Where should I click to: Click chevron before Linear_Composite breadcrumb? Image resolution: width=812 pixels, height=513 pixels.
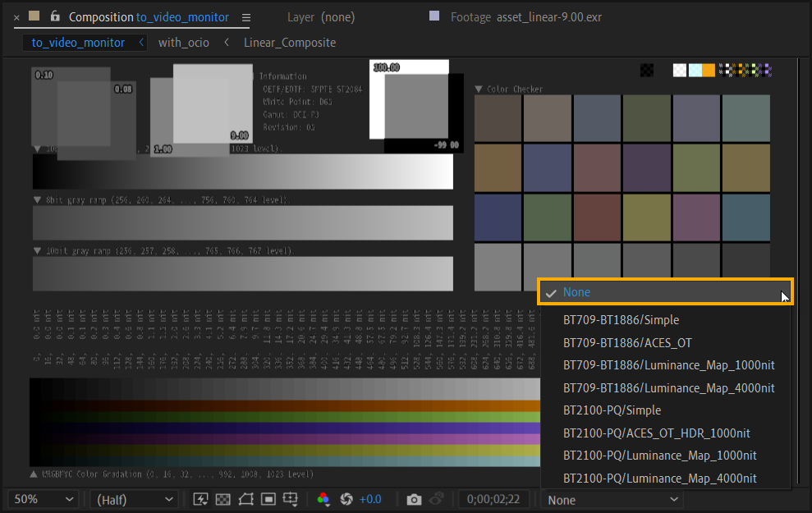[227, 42]
